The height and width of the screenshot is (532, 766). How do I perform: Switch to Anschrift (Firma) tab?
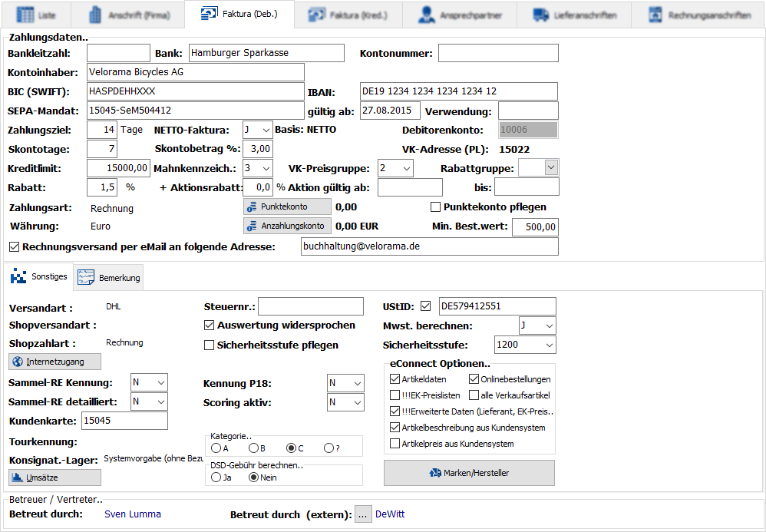128,15
